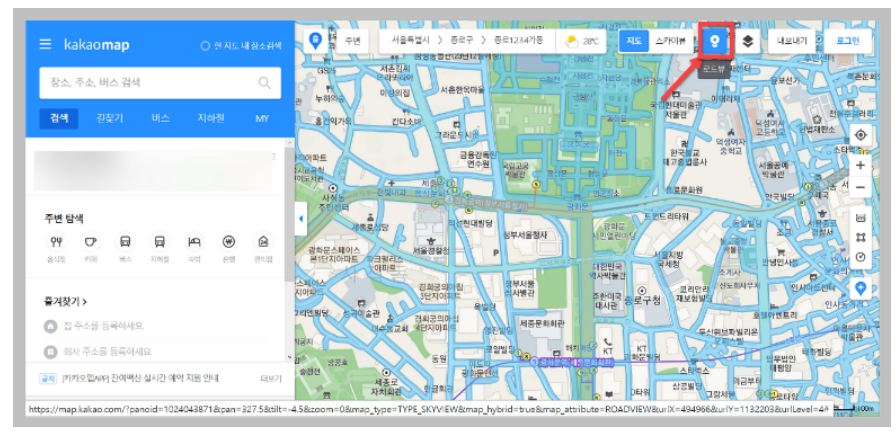
Task: Click the KT building marker on map
Action: click(607, 346)
